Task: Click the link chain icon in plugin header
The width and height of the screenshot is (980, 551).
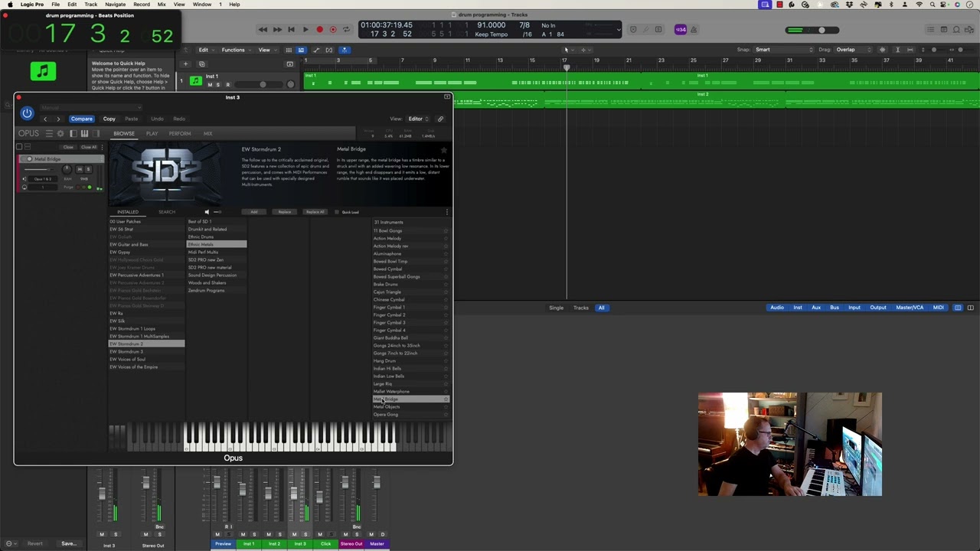Action: click(x=440, y=119)
